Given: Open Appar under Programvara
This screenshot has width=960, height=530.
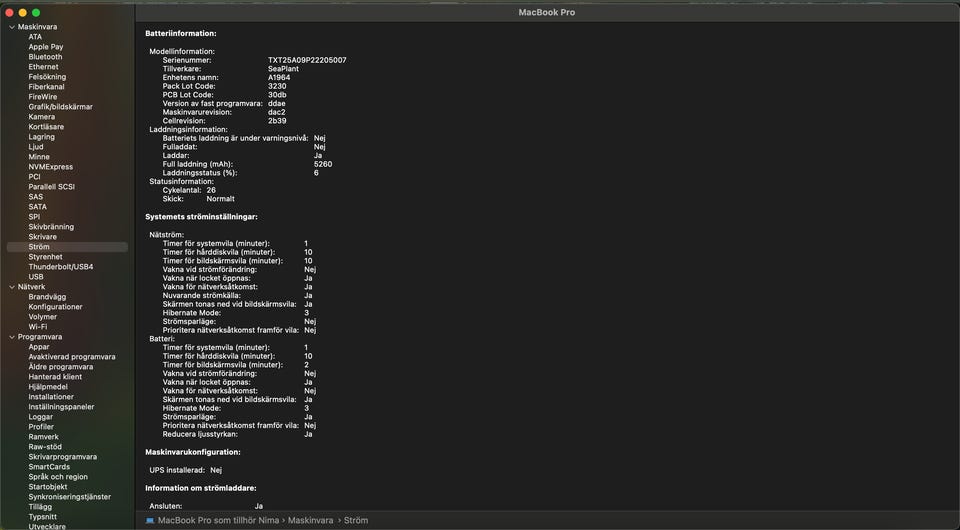Looking at the screenshot, I should click(39, 347).
